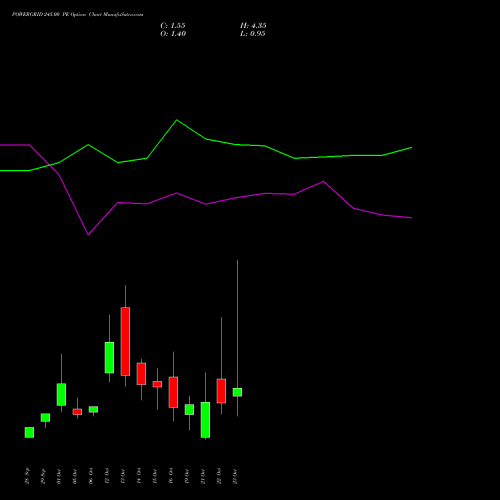Click the 01 Oct date label

[59, 476]
